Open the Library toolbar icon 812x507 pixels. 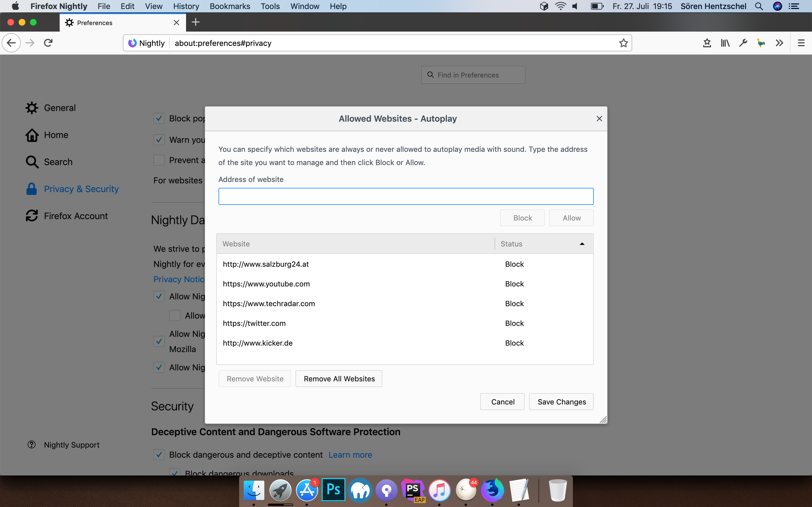tap(725, 43)
